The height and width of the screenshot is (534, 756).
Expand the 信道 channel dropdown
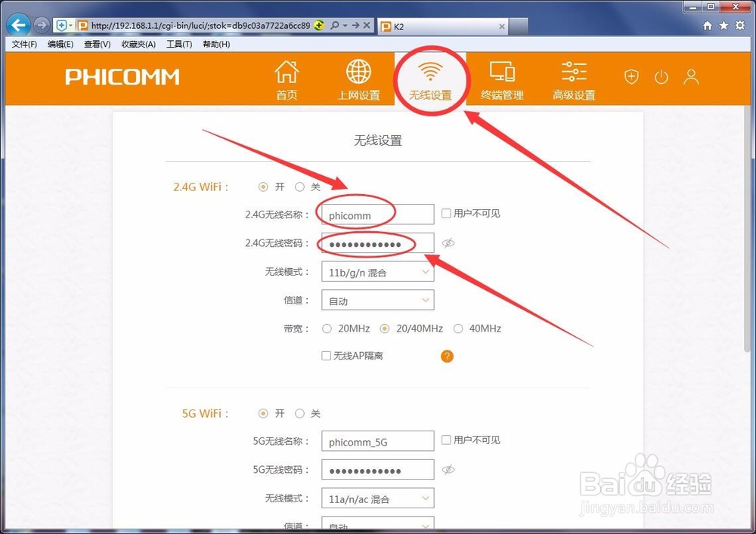click(x=377, y=300)
